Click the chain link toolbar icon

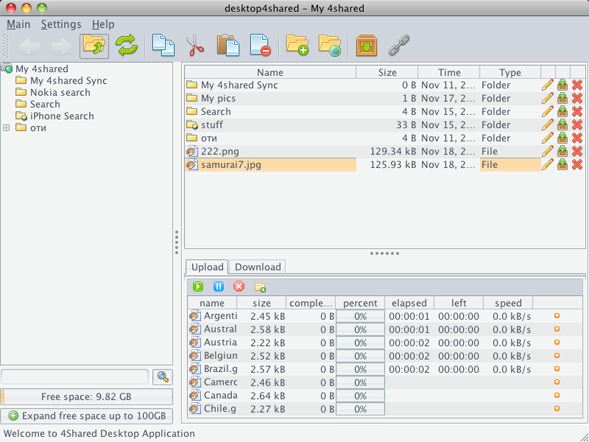(x=399, y=46)
